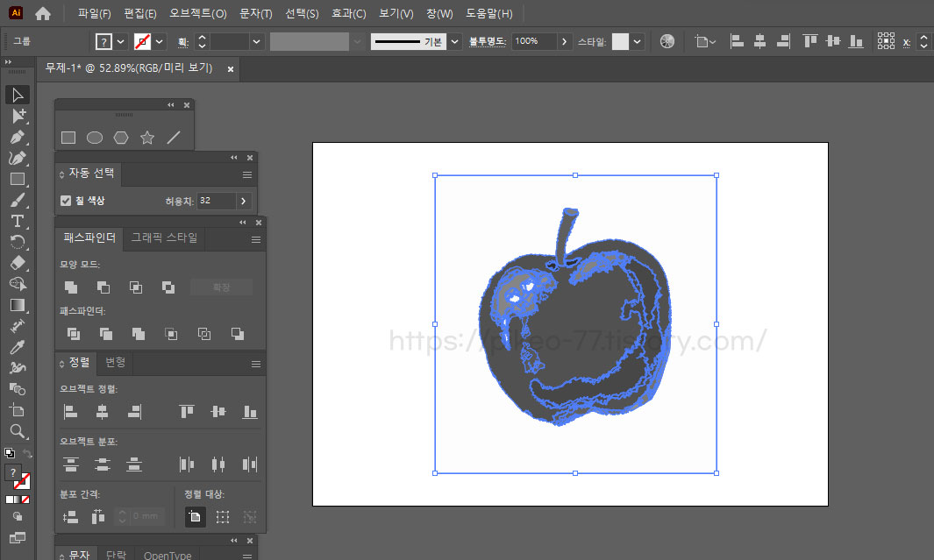Screen dimensions: 934x560
Task: Toggle default fill and stroke icon
Action: point(10,453)
